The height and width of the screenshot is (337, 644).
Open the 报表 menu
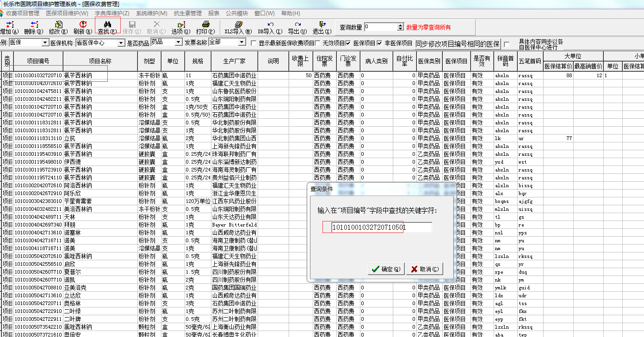click(214, 13)
